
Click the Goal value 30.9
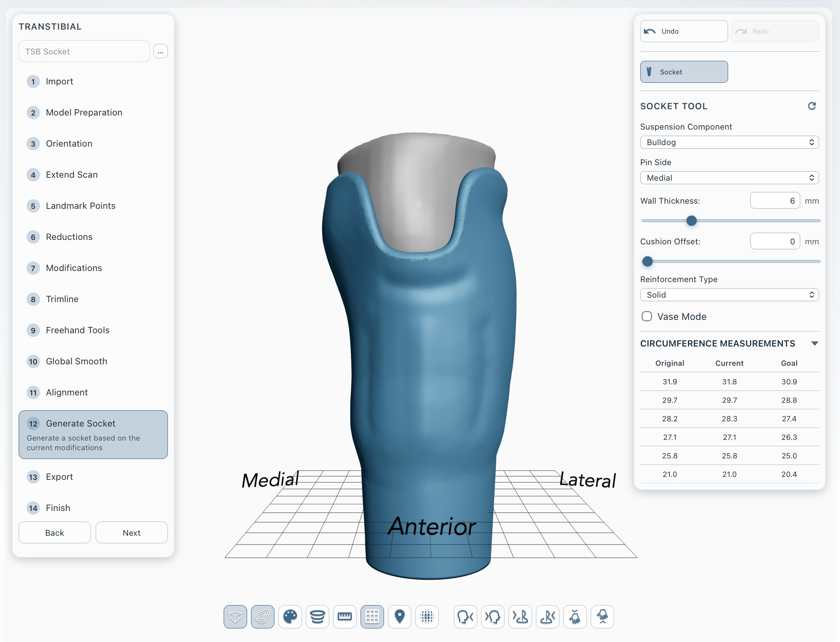pos(789,382)
